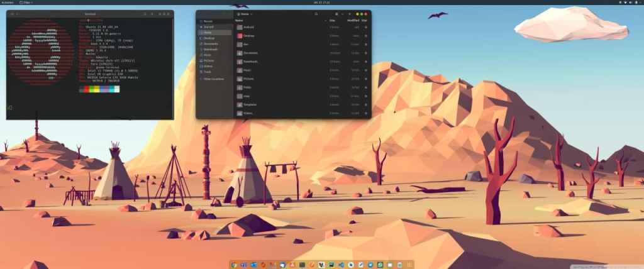Viewport: 644px width, 269px height.
Task: Click the Show Applications grid icon in dock
Action: [x=409, y=265]
